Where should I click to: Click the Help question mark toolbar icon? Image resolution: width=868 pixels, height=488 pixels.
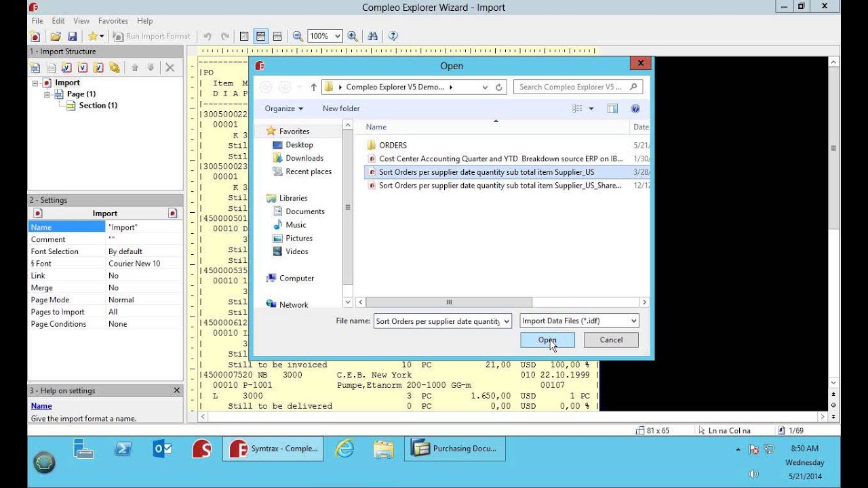(x=393, y=36)
